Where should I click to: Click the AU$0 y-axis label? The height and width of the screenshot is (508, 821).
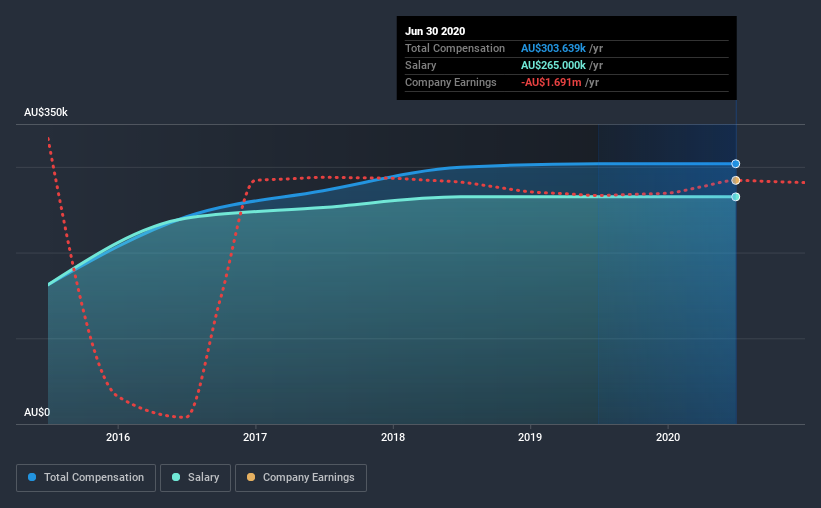coord(37,413)
